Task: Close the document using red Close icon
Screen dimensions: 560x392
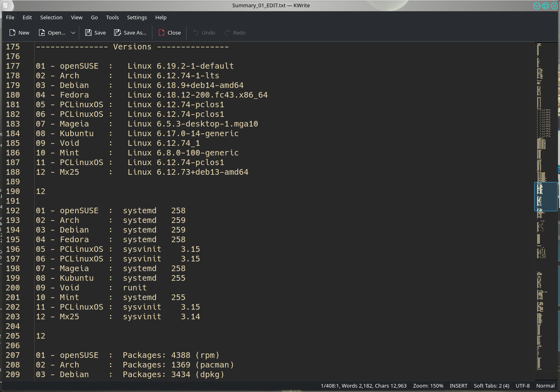Action: coord(162,33)
